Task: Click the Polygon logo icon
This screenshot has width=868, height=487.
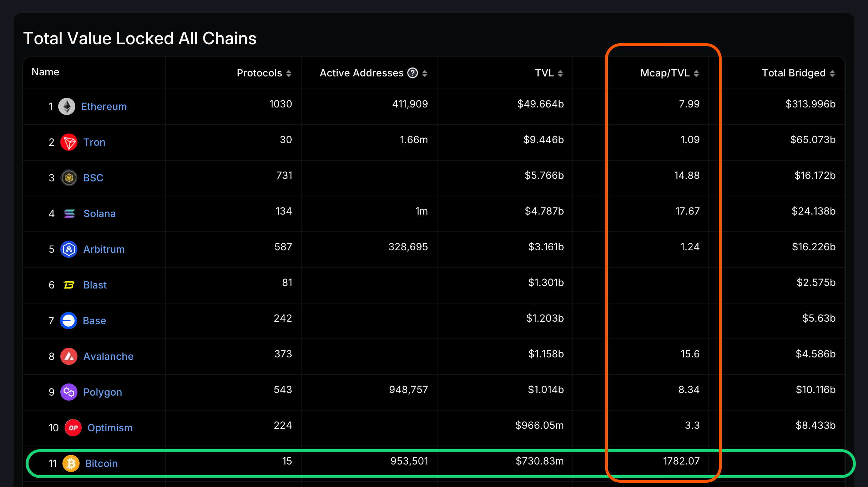Action: [x=69, y=392]
